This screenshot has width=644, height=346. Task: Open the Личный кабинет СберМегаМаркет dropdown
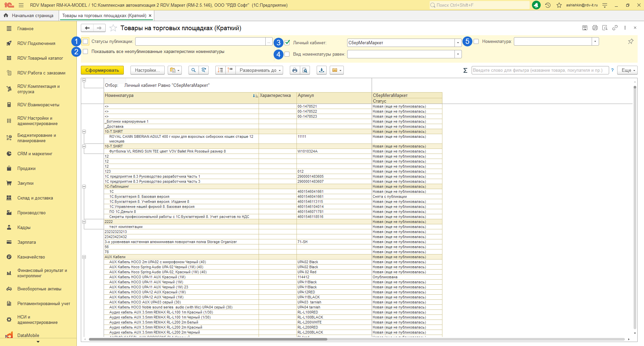pos(458,43)
